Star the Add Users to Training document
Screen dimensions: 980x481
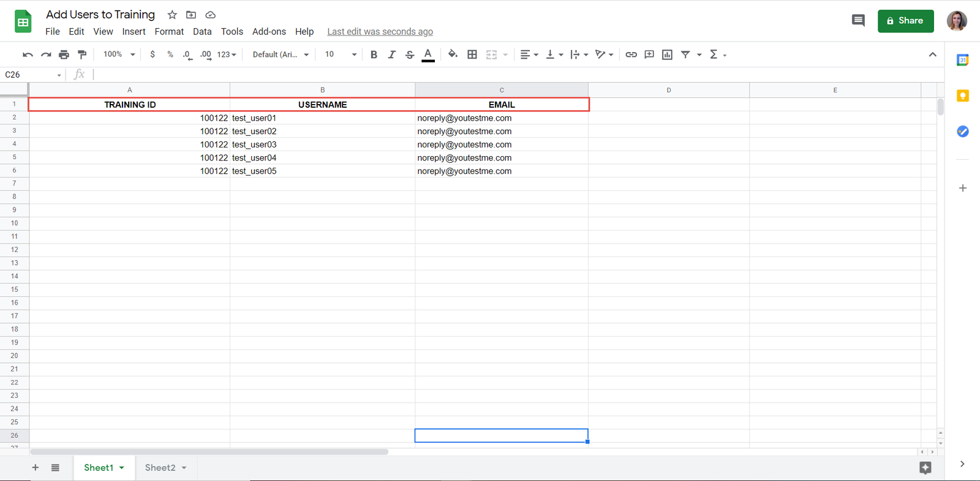click(x=172, y=15)
